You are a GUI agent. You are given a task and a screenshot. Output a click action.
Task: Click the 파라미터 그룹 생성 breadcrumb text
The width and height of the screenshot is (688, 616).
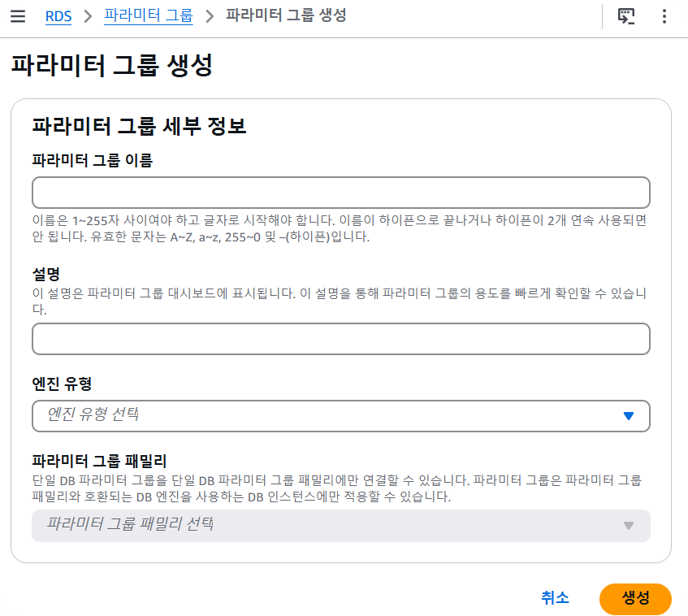coord(286,15)
